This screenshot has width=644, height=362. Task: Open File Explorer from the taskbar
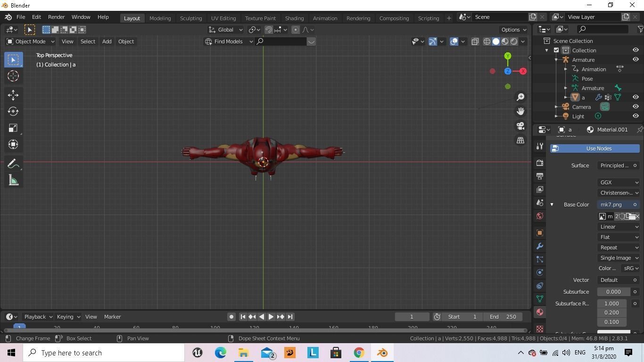243,353
